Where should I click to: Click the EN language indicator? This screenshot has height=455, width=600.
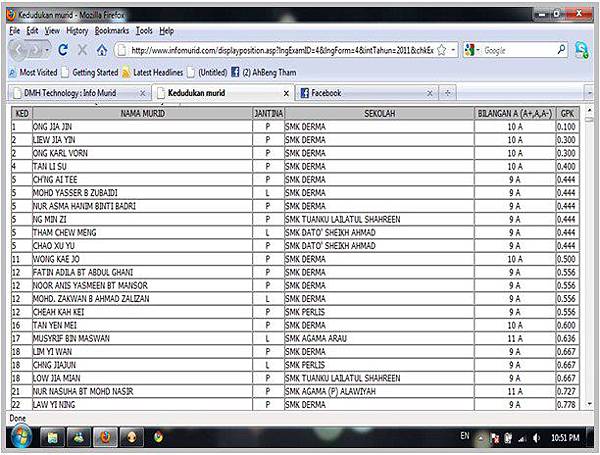coord(465,436)
